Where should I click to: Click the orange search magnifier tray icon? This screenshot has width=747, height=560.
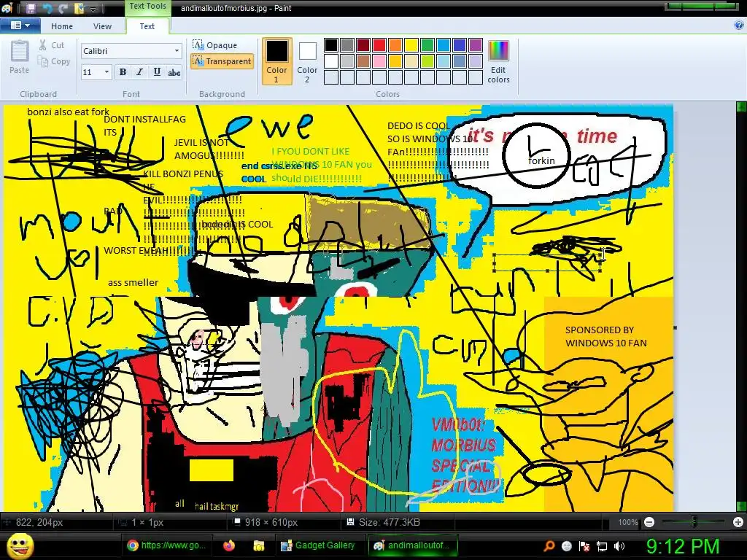549,546
